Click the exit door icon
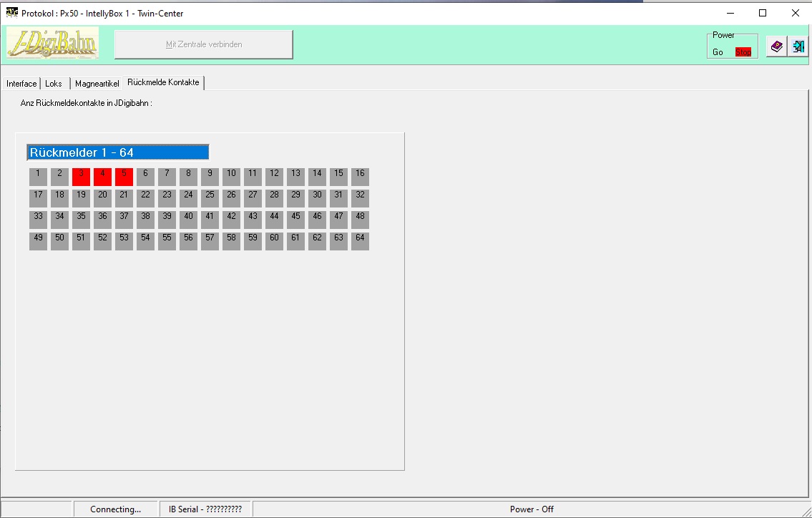The width and height of the screenshot is (812, 518). 798,47
